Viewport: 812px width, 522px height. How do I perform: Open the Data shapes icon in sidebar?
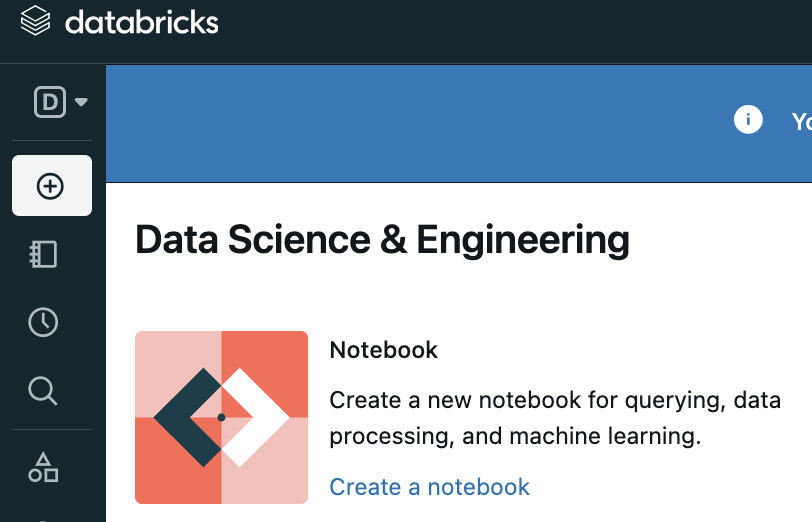pos(43,468)
